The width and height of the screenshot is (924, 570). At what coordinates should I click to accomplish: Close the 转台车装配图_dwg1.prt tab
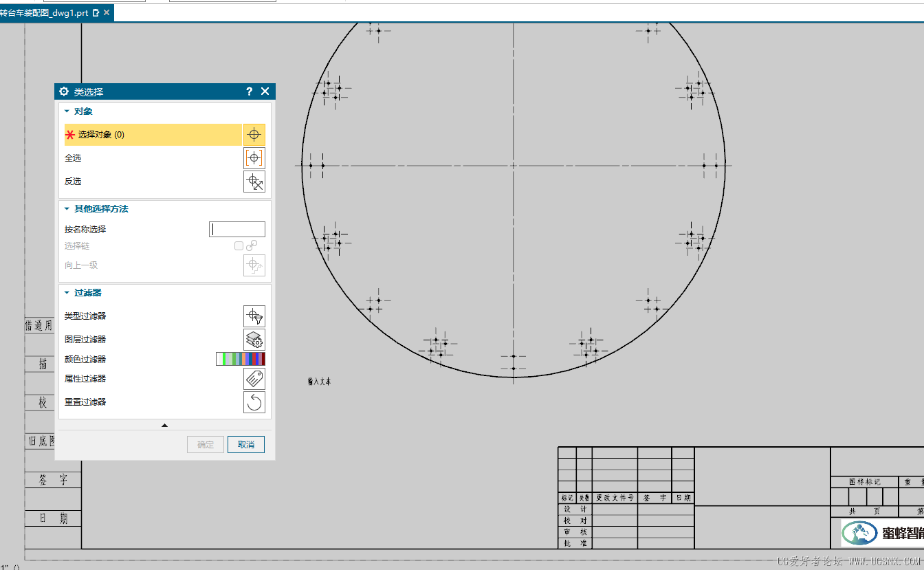point(107,12)
